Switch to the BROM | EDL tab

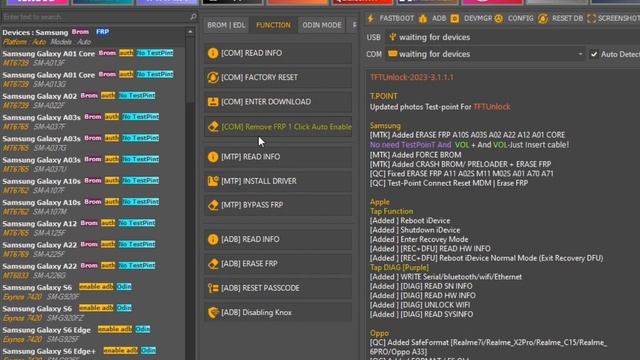[226, 25]
